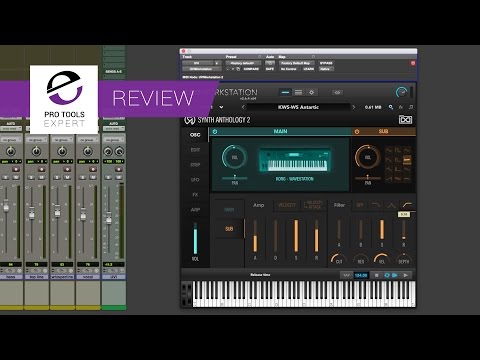The width and height of the screenshot is (480, 360).
Task: Click the blue sync icon in transport
Action: (395, 275)
